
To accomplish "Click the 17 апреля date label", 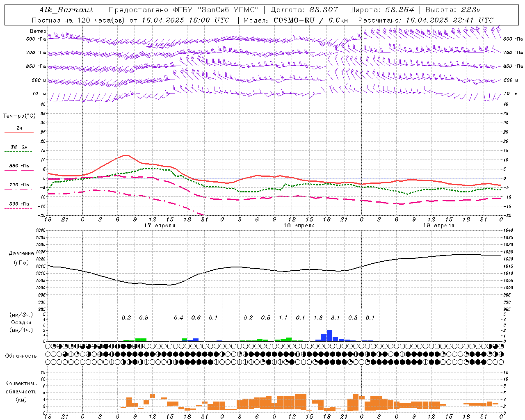I will [x=160, y=225].
